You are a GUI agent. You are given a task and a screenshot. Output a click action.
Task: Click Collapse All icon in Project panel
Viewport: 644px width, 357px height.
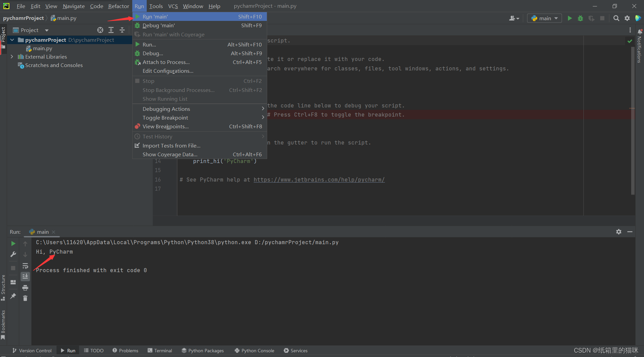click(x=122, y=30)
